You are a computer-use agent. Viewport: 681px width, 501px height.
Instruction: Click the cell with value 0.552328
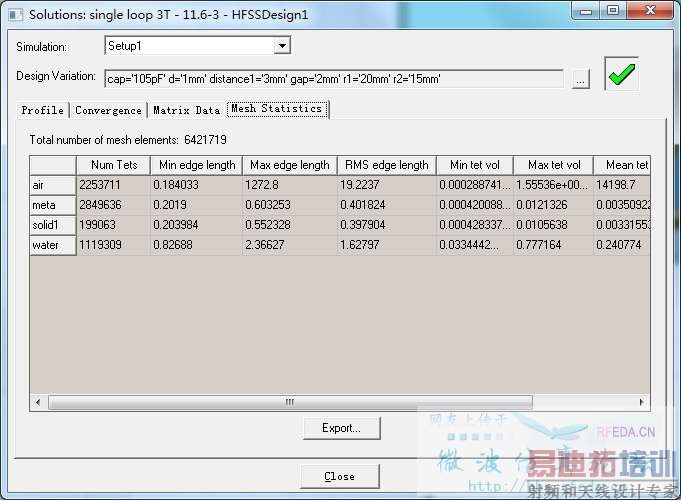click(x=290, y=225)
